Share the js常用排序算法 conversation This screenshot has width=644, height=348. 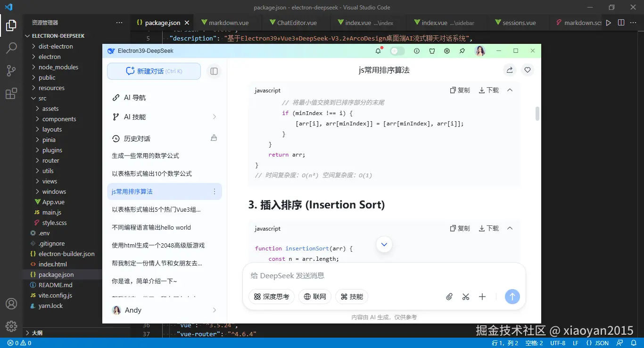pos(509,69)
